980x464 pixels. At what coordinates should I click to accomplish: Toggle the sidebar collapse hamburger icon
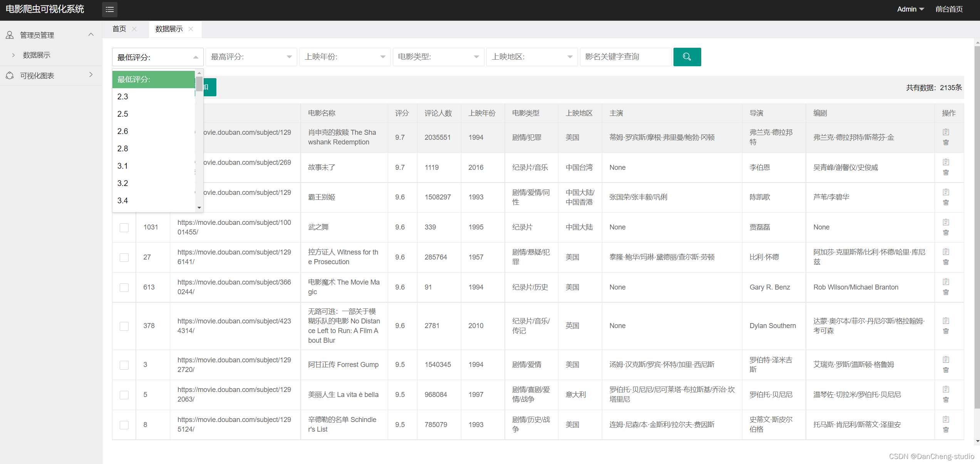coord(110,9)
